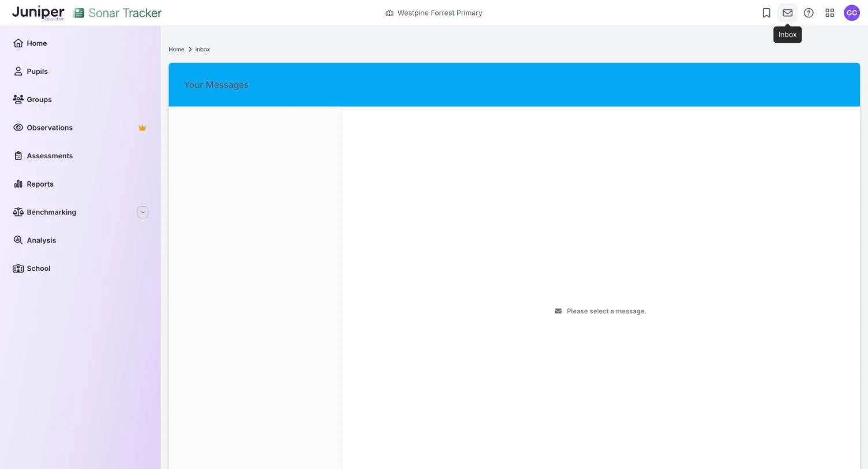The width and height of the screenshot is (868, 469).
Task: Open Assessments from the sidebar
Action: tap(50, 156)
